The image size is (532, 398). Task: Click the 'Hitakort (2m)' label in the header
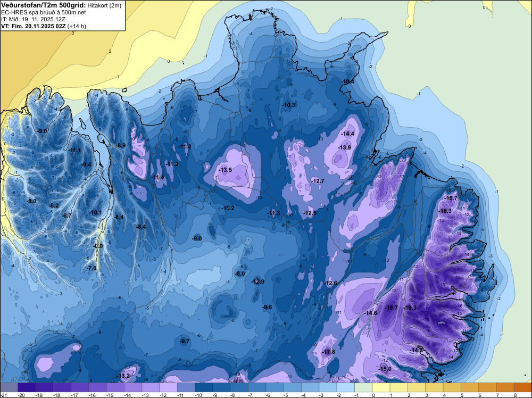coord(104,5)
